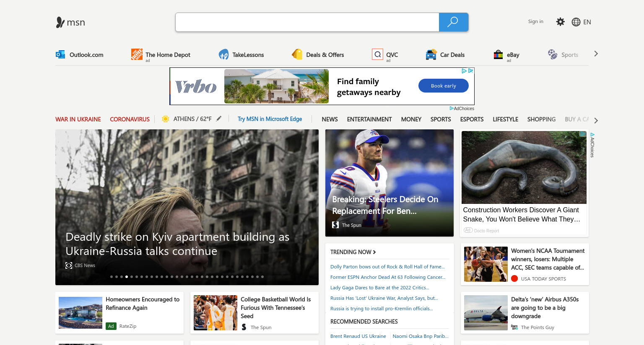Open Dolly Parton trending link

[x=387, y=267]
